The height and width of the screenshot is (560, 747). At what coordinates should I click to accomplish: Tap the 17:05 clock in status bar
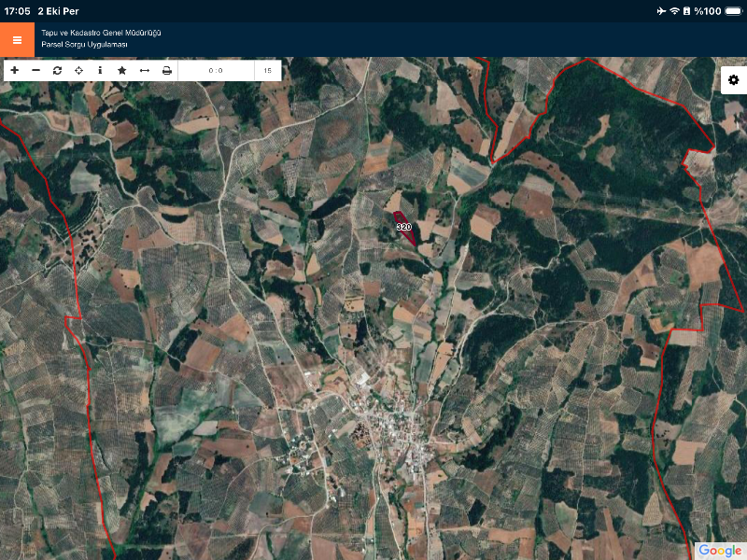pos(18,10)
